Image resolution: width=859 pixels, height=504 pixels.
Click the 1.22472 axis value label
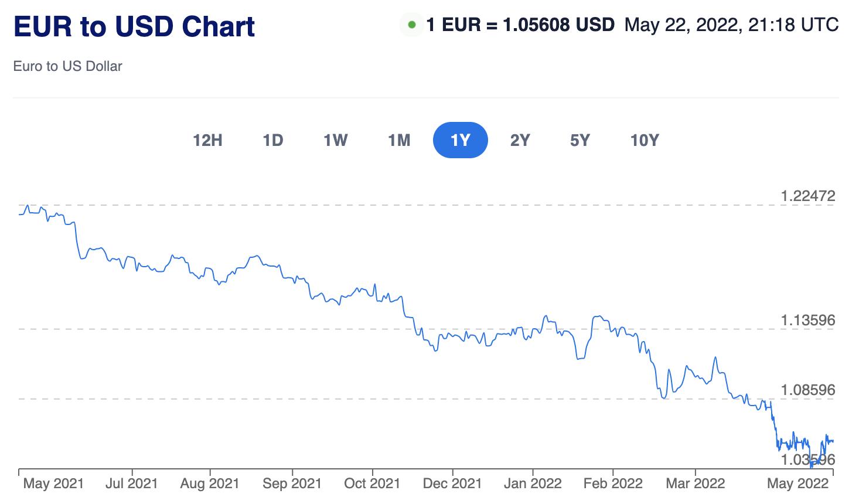point(807,196)
